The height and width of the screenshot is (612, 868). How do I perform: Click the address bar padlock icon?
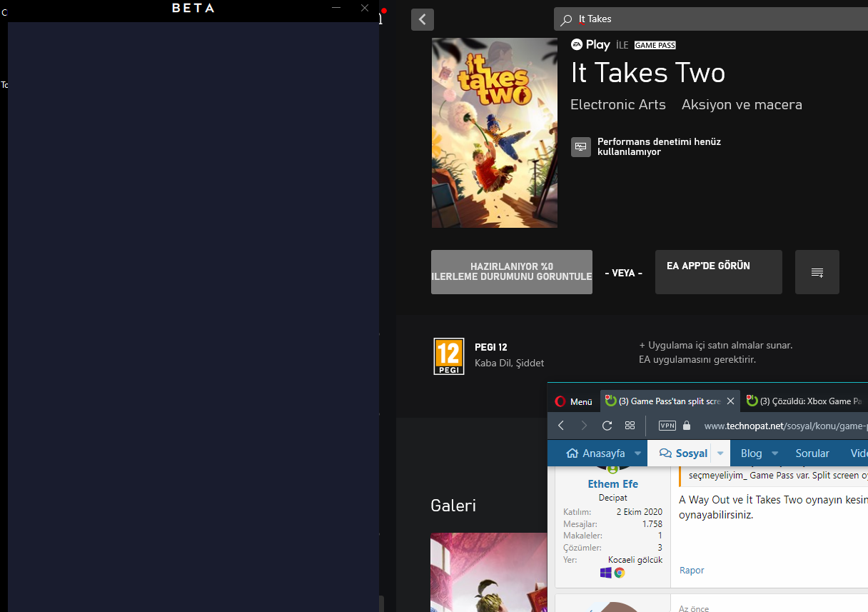coord(687,426)
